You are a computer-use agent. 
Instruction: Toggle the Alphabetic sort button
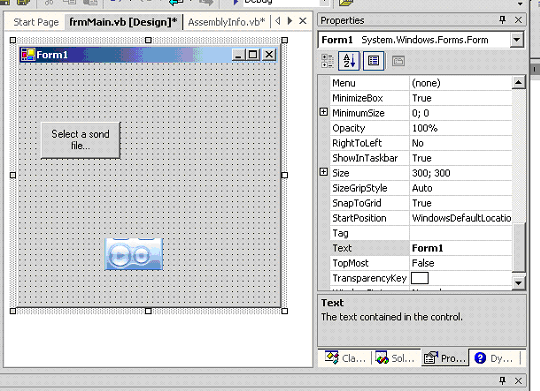(349, 61)
